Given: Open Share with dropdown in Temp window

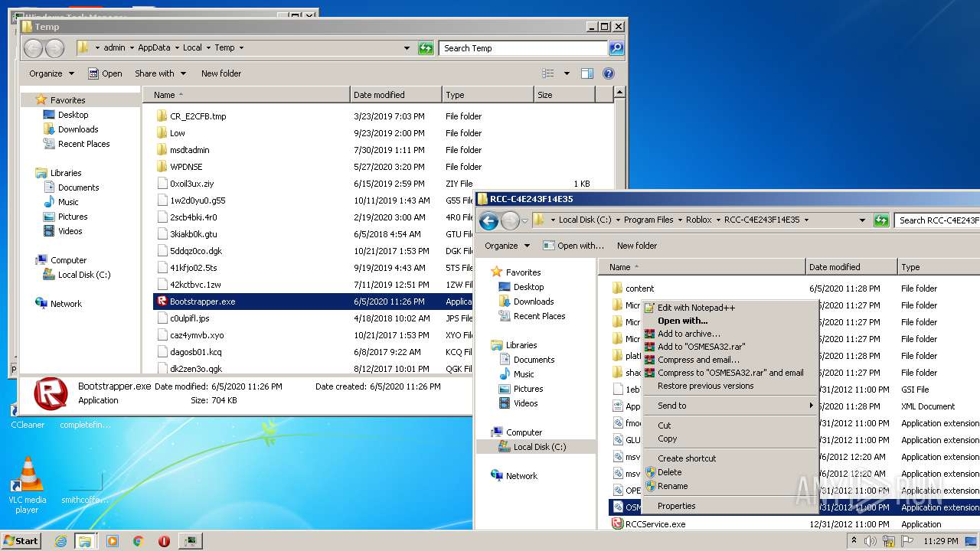Looking at the screenshot, I should click(x=160, y=73).
